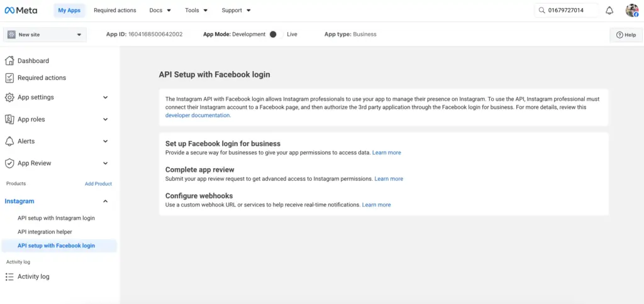Open Required actions in top navigation
This screenshot has height=304, width=644.
pyautogui.click(x=115, y=10)
